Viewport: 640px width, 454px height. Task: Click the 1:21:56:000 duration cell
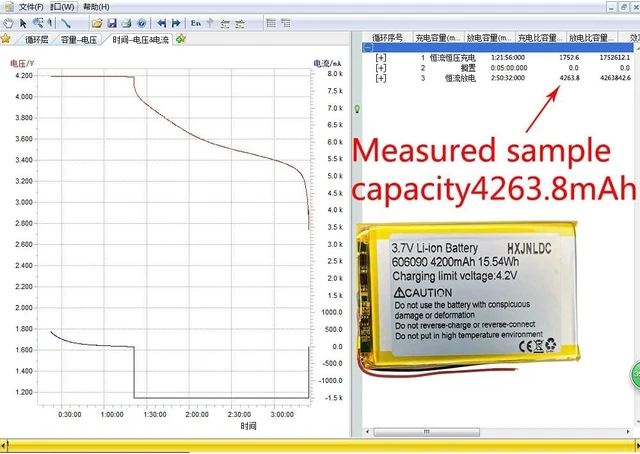(x=508, y=58)
